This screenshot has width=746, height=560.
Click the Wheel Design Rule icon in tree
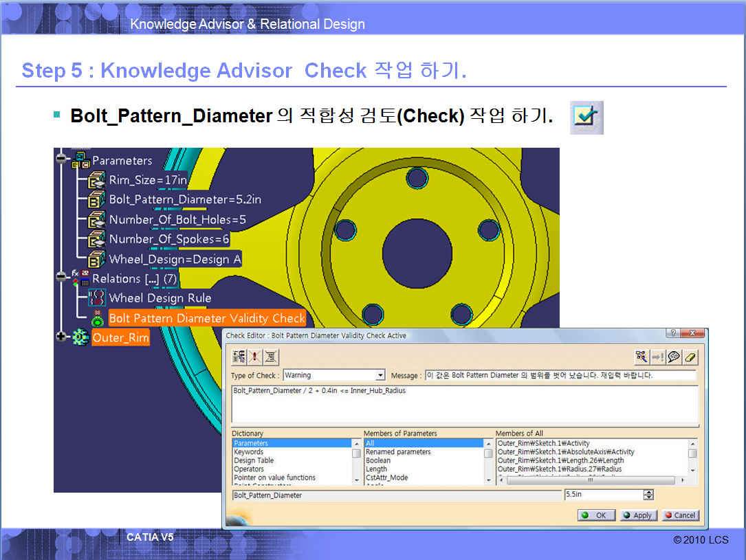coord(96,298)
